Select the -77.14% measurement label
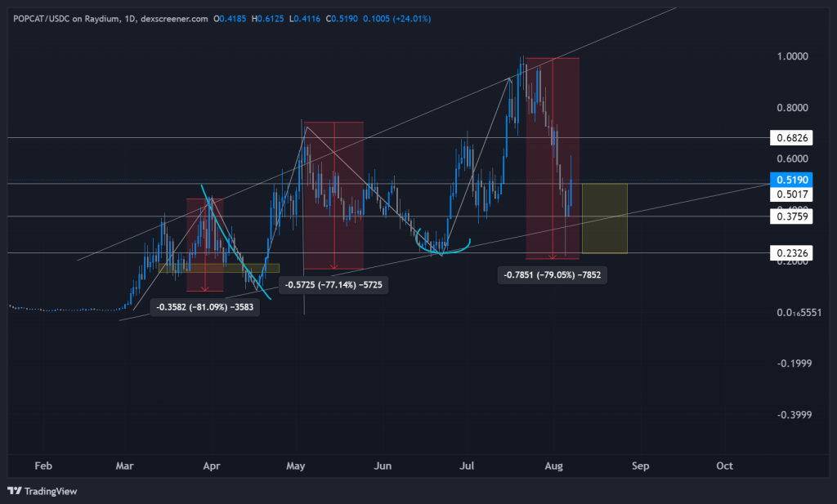837x504 pixels. 334,285
